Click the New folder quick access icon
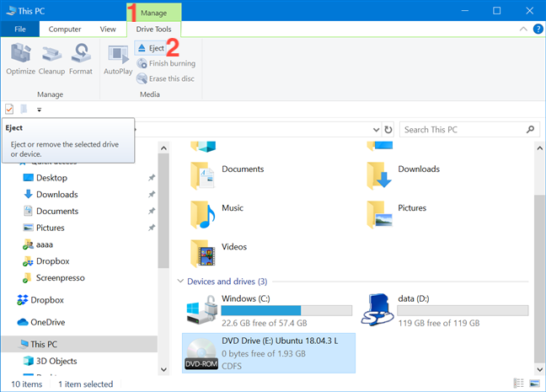The height and width of the screenshot is (392, 546). [24, 110]
